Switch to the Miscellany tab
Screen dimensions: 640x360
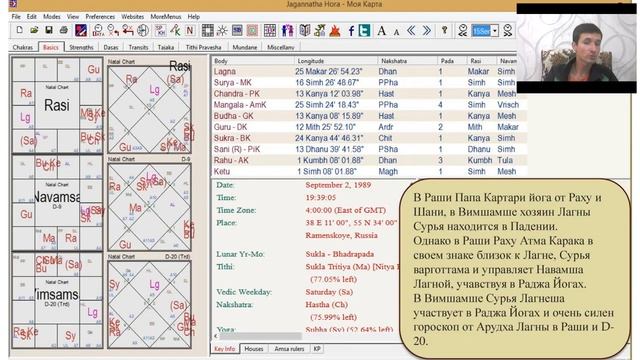point(280,47)
